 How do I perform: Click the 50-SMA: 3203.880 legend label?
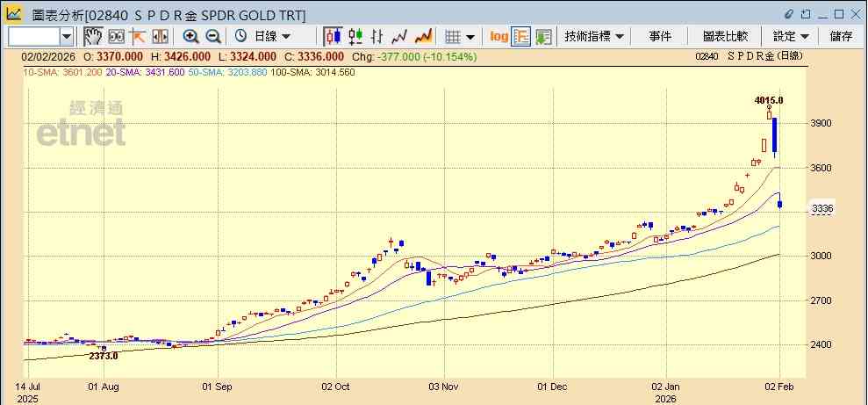point(227,72)
